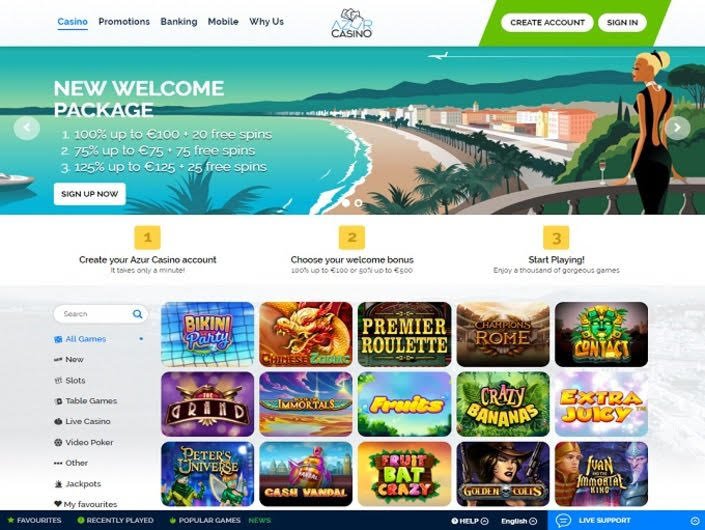
Task: Select the first carousel dot indicator
Action: point(346,203)
